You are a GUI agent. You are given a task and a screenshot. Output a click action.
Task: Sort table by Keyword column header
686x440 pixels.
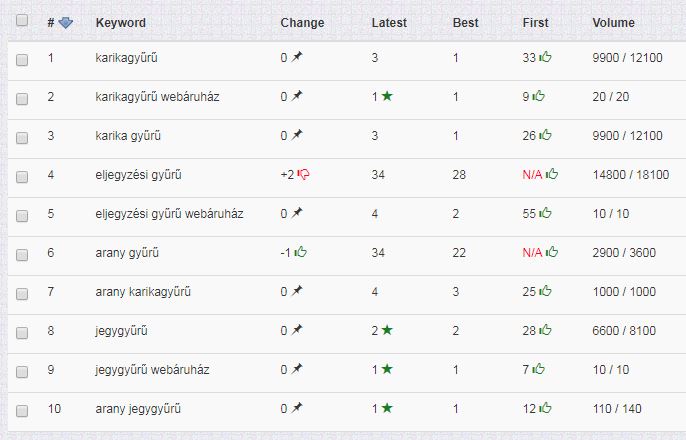(121, 23)
